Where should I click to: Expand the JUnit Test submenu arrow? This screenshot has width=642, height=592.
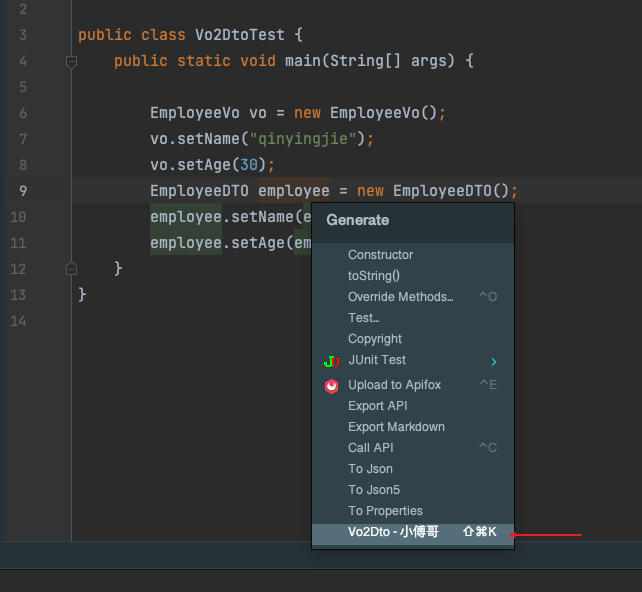coord(493,361)
